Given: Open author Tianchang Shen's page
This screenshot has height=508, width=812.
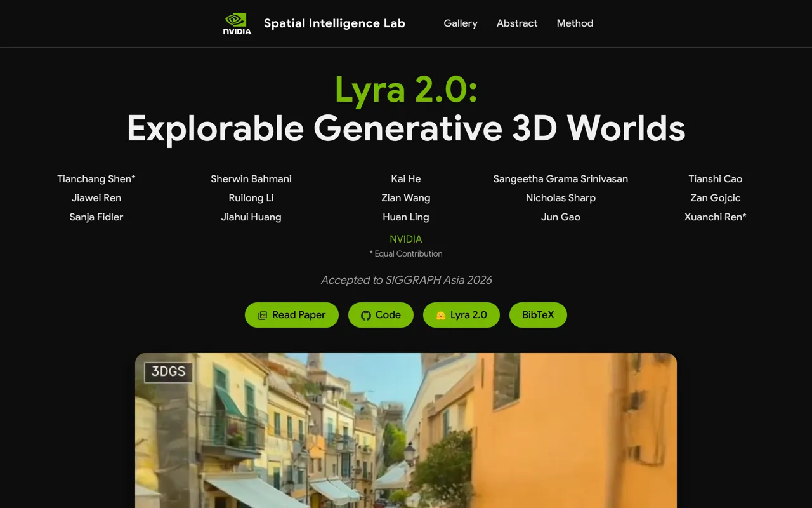Looking at the screenshot, I should click(96, 179).
